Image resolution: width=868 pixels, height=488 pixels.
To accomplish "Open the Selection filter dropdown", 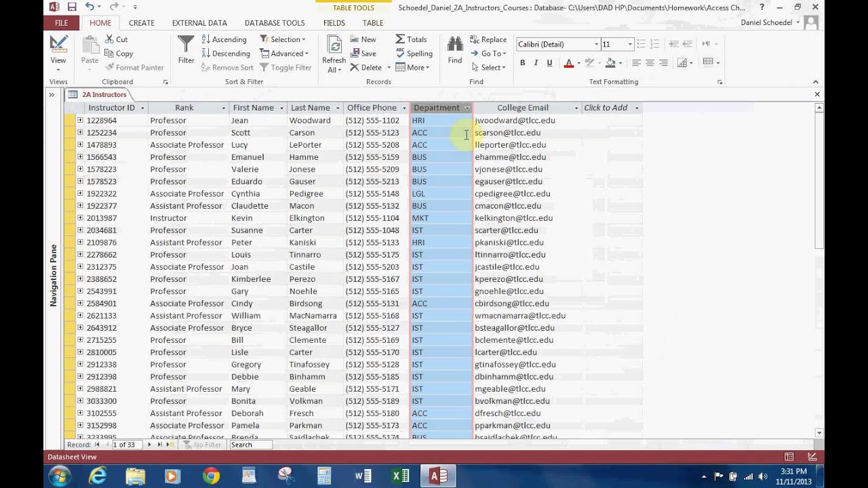I will click(283, 39).
